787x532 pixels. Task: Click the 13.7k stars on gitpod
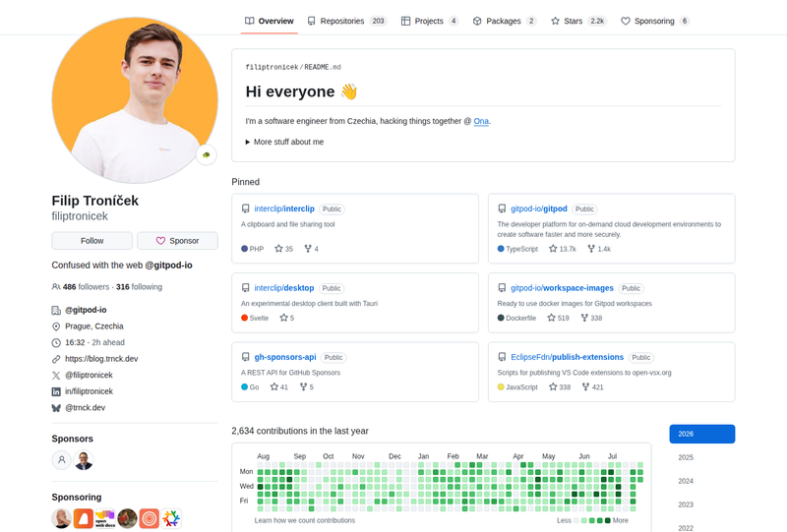tap(562, 249)
